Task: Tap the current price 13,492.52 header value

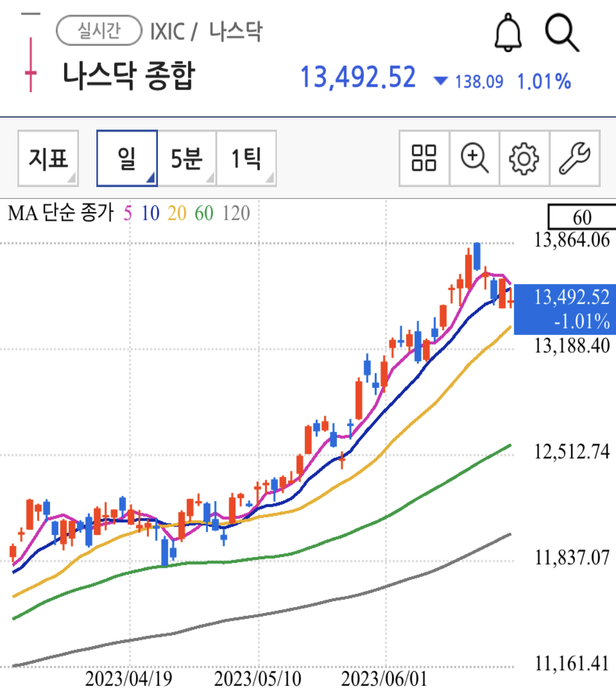Action: pos(358,77)
